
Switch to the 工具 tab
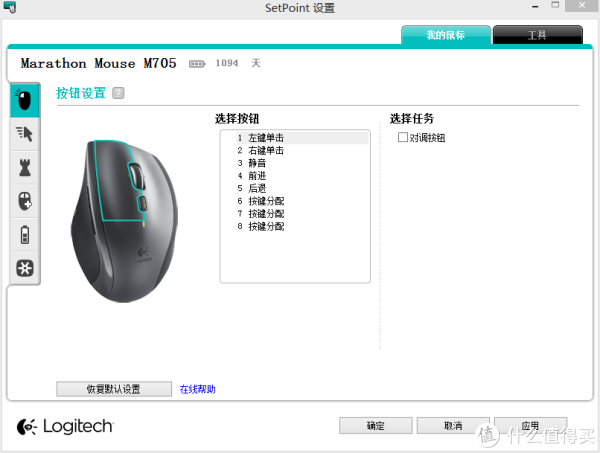pos(537,35)
